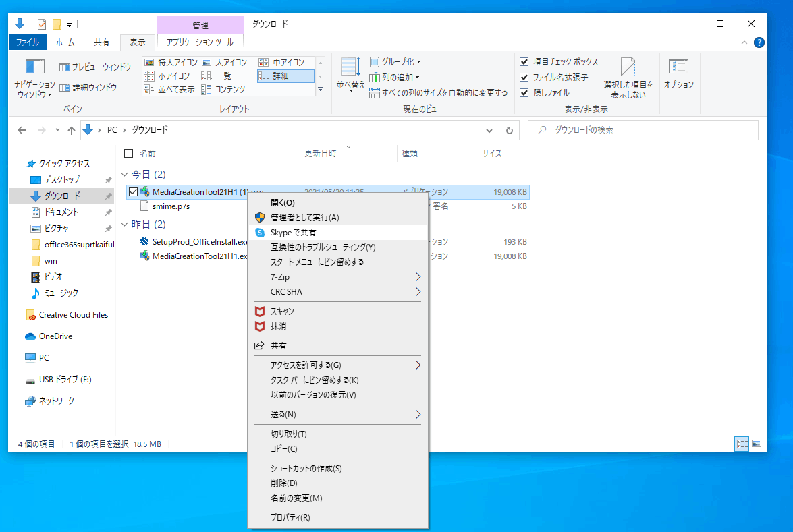This screenshot has height=532, width=793.
Task: Uncheck 隠しファイル option
Action: [524, 93]
